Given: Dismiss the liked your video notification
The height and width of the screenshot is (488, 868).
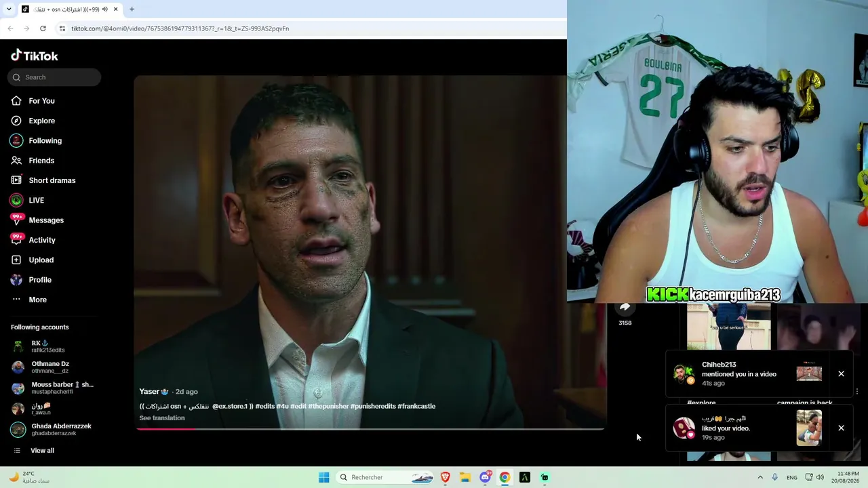Looking at the screenshot, I should 841,428.
